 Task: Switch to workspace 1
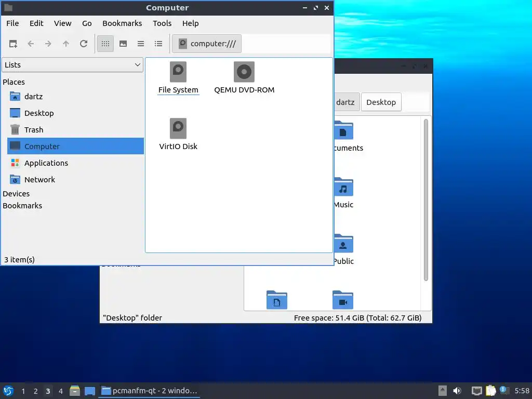coord(23,391)
